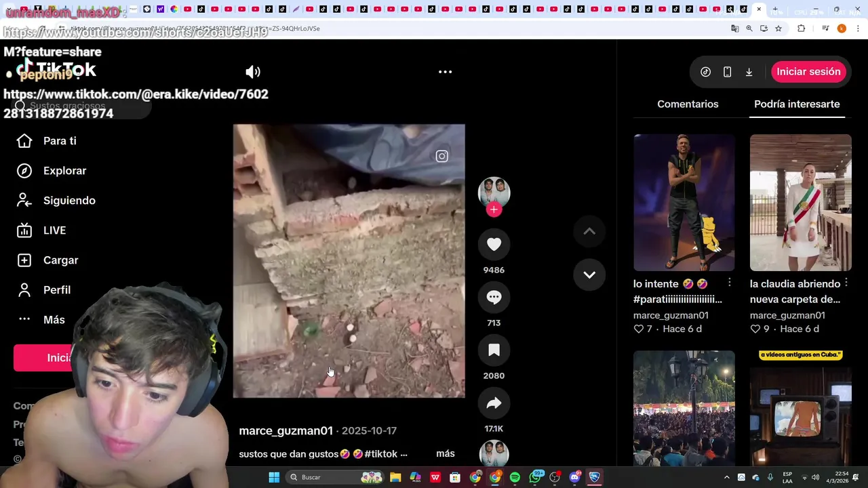Save the video with the bookmark icon

[494, 350]
